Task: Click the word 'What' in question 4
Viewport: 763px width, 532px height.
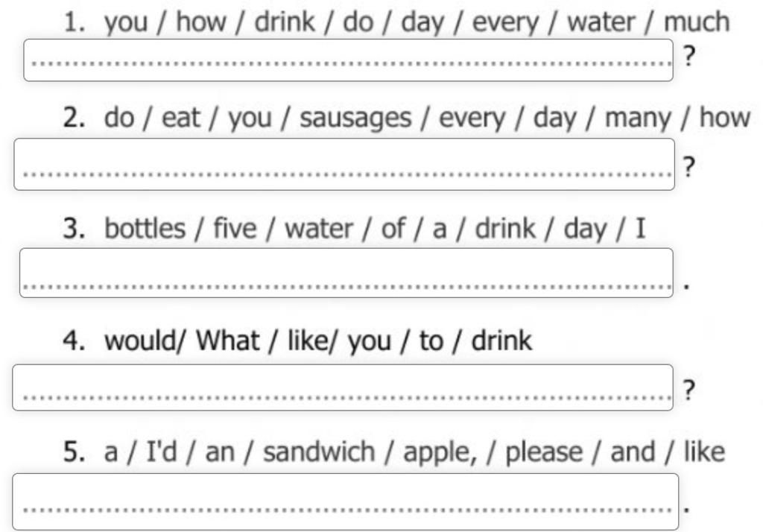Action: click(x=227, y=341)
